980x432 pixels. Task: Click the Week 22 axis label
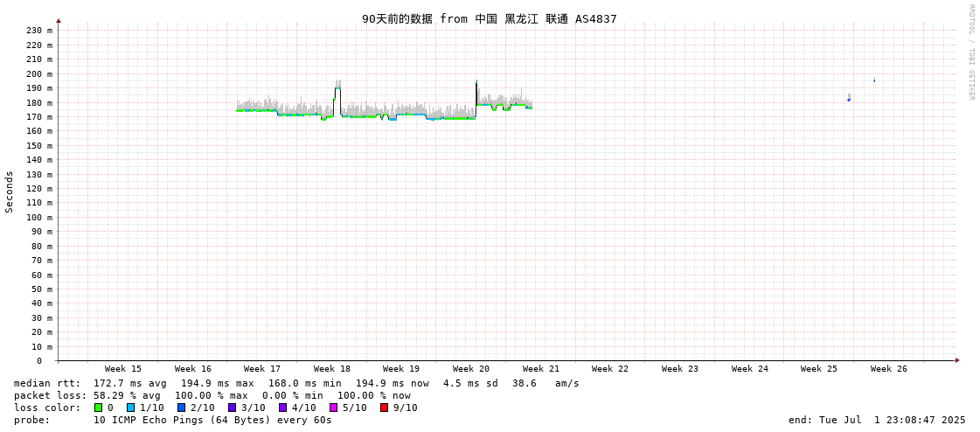tap(610, 369)
